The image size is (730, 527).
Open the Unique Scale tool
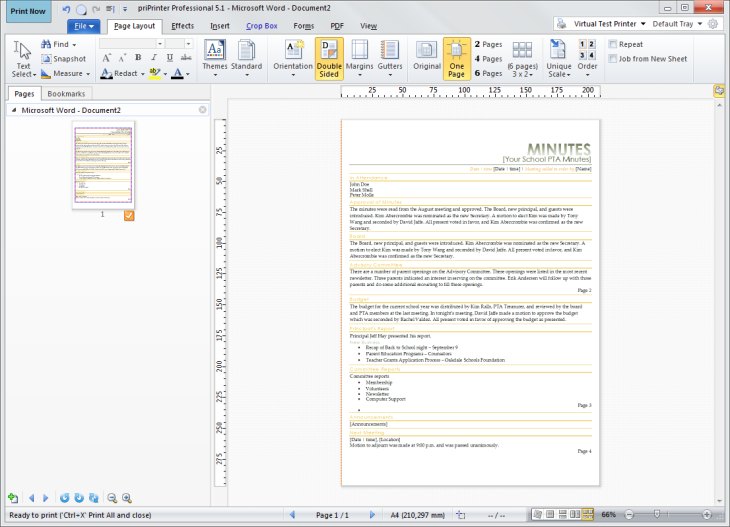[x=559, y=59]
